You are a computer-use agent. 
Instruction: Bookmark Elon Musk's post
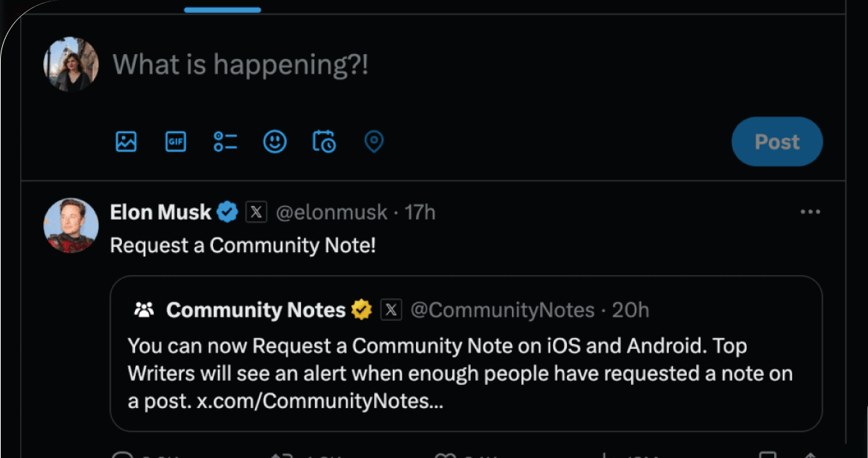pos(766,455)
